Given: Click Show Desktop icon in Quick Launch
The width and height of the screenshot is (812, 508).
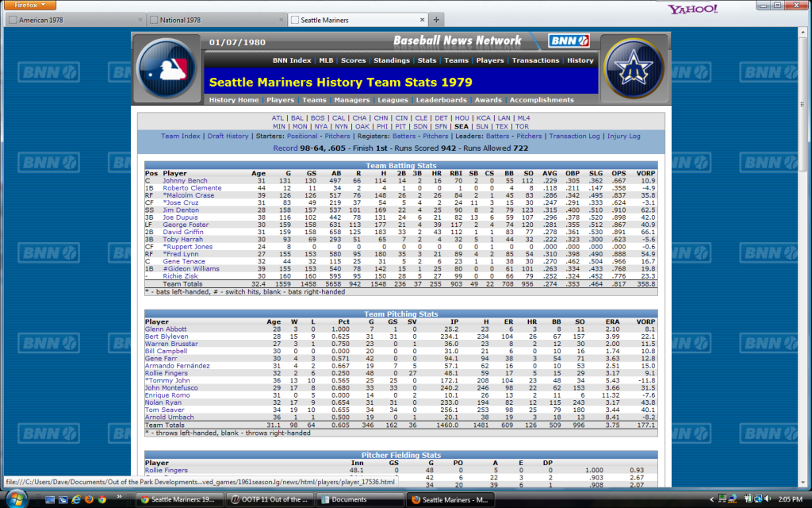Looking at the screenshot, I should [50, 500].
